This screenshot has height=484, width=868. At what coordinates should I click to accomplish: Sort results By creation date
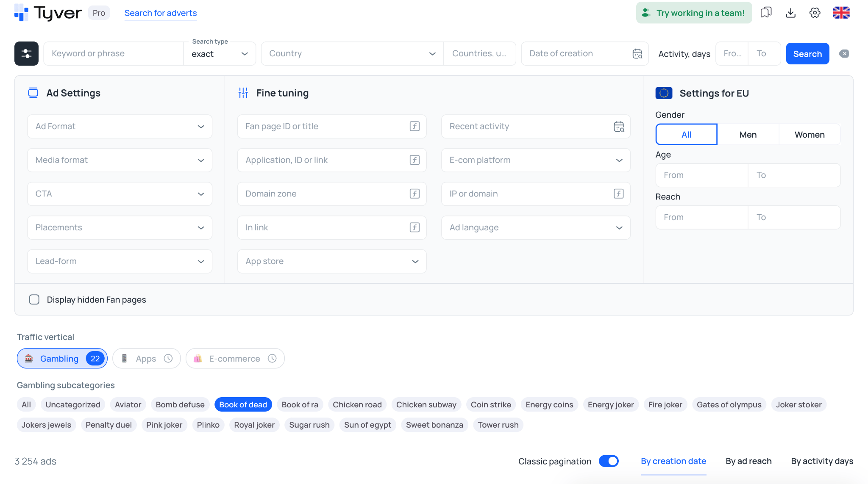pyautogui.click(x=673, y=461)
